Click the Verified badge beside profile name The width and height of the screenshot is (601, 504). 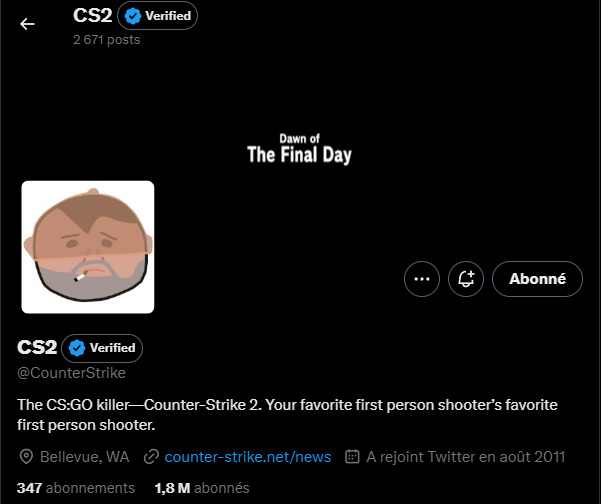pyautogui.click(x=102, y=348)
